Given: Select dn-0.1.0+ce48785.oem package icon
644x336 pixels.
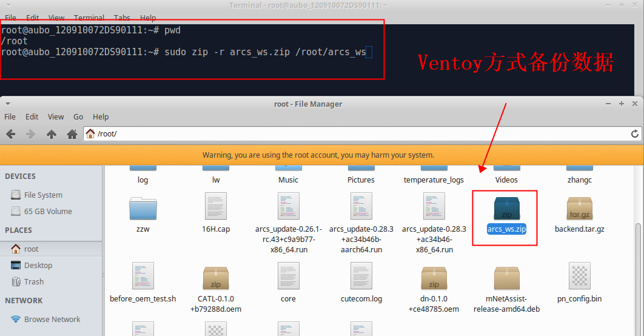Looking at the screenshot, I should point(434,278).
